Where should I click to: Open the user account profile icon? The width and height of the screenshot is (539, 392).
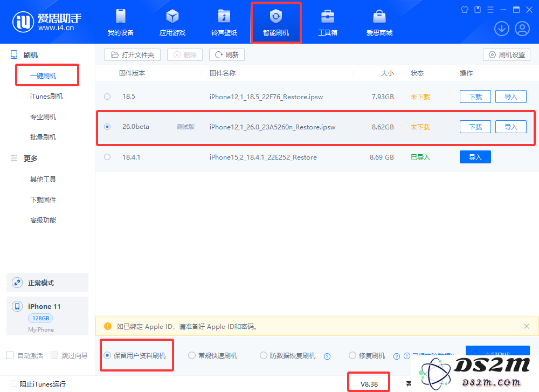click(x=522, y=29)
